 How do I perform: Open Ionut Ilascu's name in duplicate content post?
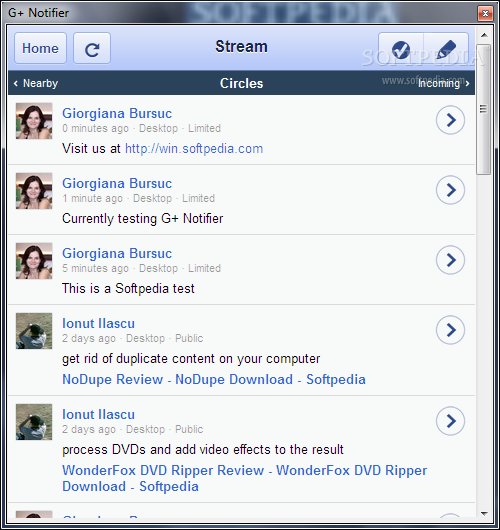98,323
